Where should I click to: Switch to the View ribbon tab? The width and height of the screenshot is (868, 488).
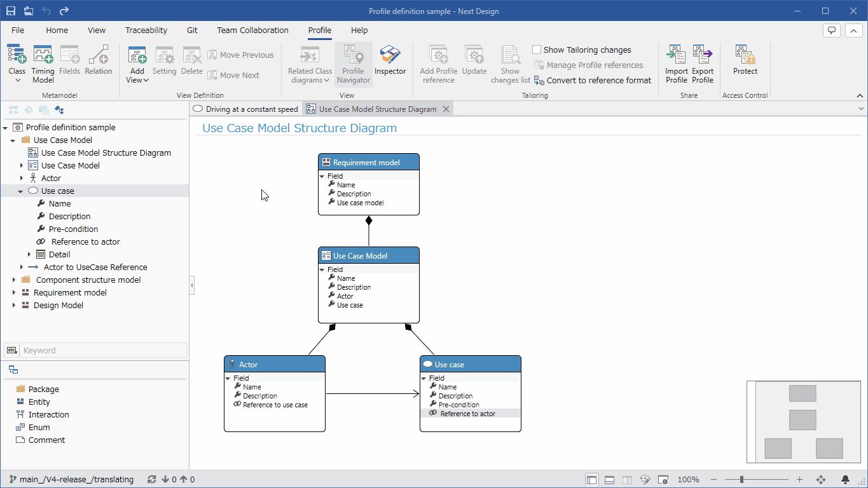tap(97, 30)
